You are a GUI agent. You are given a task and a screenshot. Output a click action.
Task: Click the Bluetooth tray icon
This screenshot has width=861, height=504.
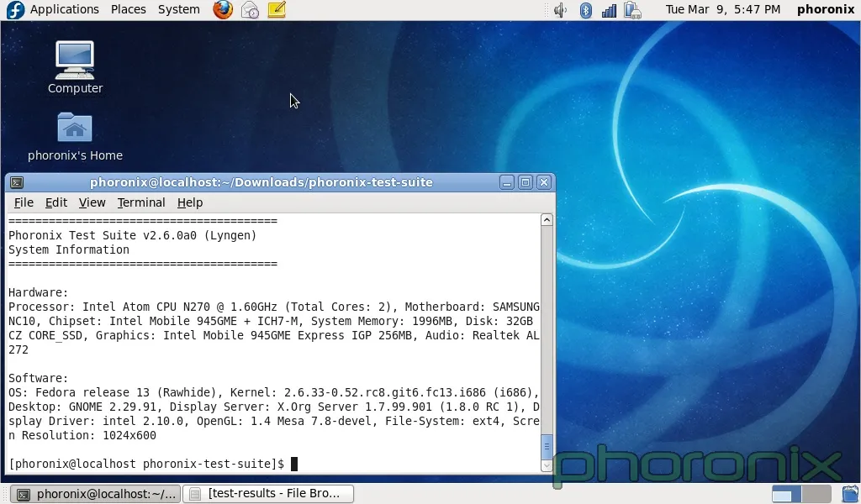(x=586, y=10)
